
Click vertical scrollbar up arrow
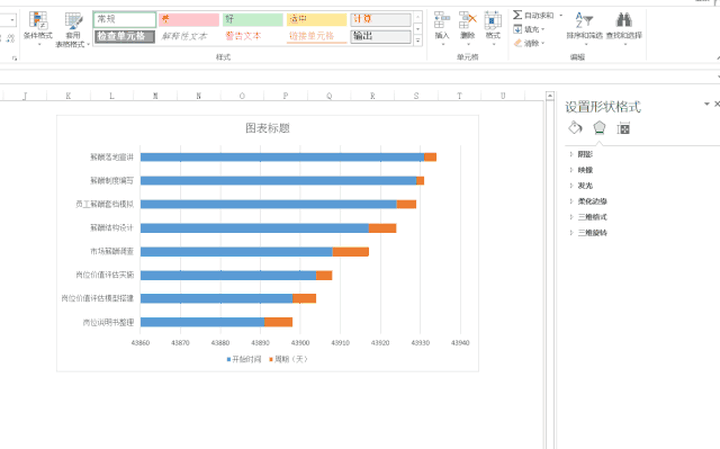[550, 95]
